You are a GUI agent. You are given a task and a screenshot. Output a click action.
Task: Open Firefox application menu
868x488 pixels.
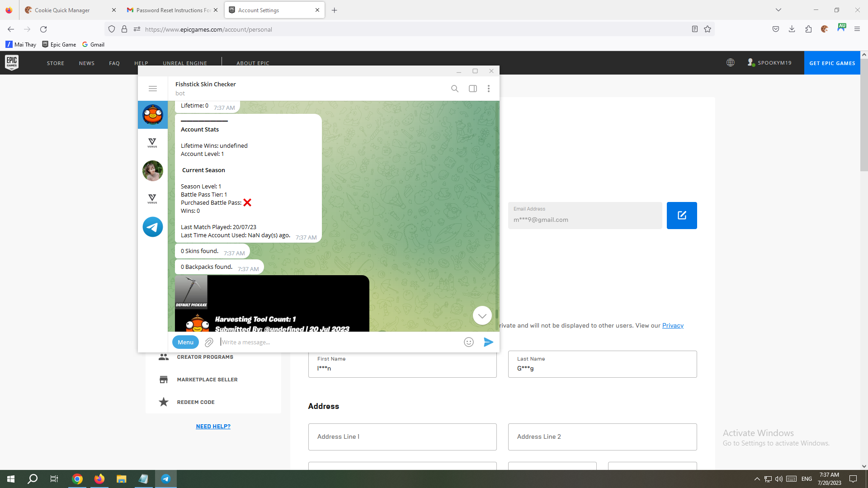point(857,29)
